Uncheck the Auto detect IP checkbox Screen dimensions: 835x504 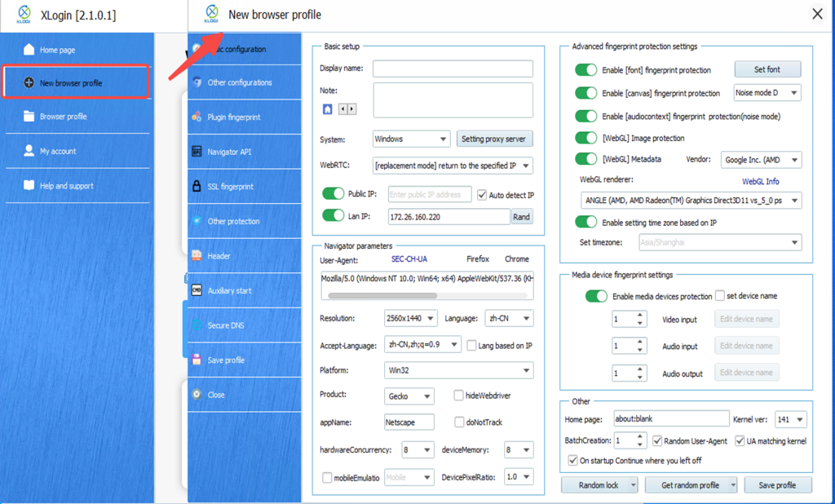pyautogui.click(x=482, y=195)
